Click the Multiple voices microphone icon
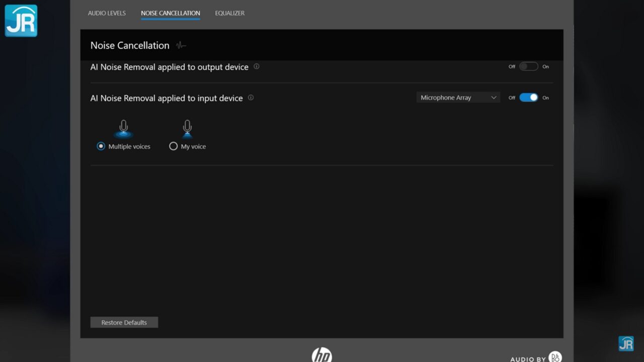The height and width of the screenshot is (362, 644). (x=123, y=129)
